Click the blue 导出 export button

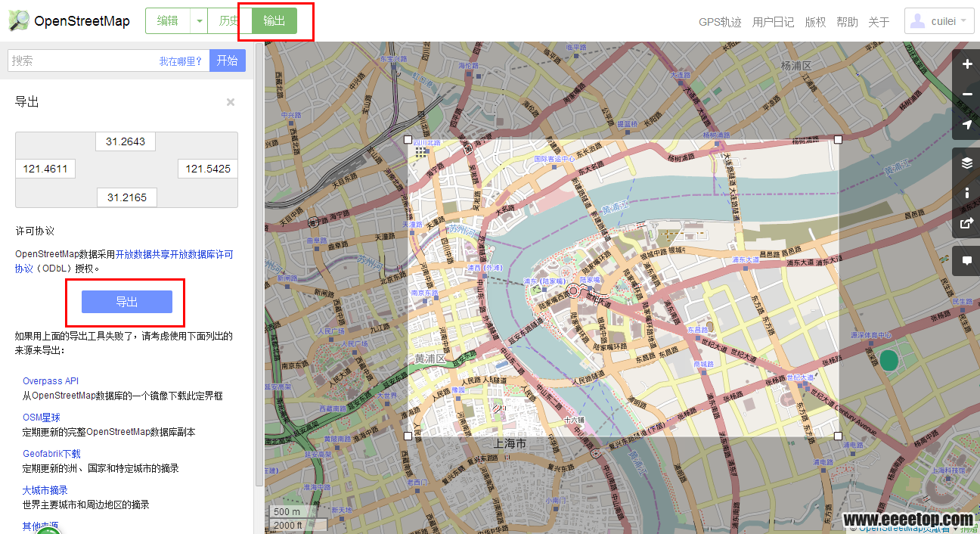[x=127, y=302]
